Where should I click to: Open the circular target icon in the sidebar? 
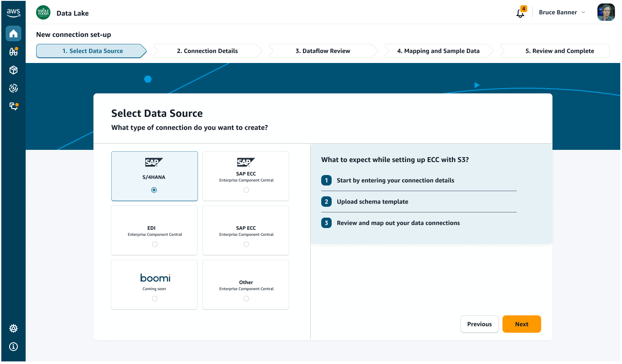pyautogui.click(x=13, y=88)
